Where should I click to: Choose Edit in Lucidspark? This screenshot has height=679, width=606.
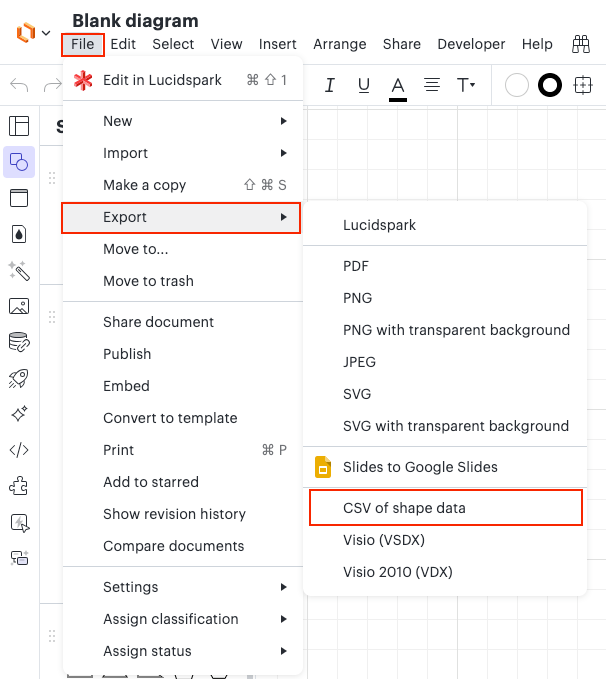click(182, 81)
